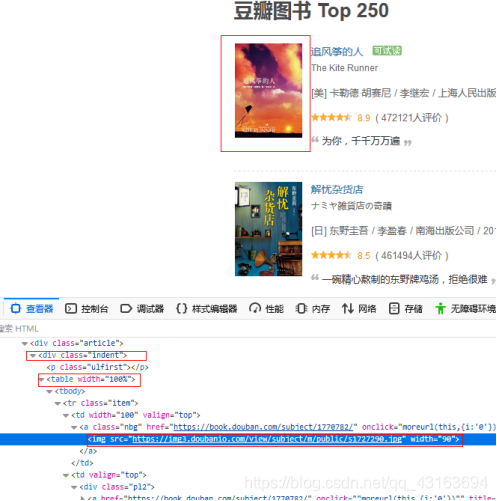The width and height of the screenshot is (497, 501).
Task: Collapse the td valign="top" node
Action: (66, 475)
